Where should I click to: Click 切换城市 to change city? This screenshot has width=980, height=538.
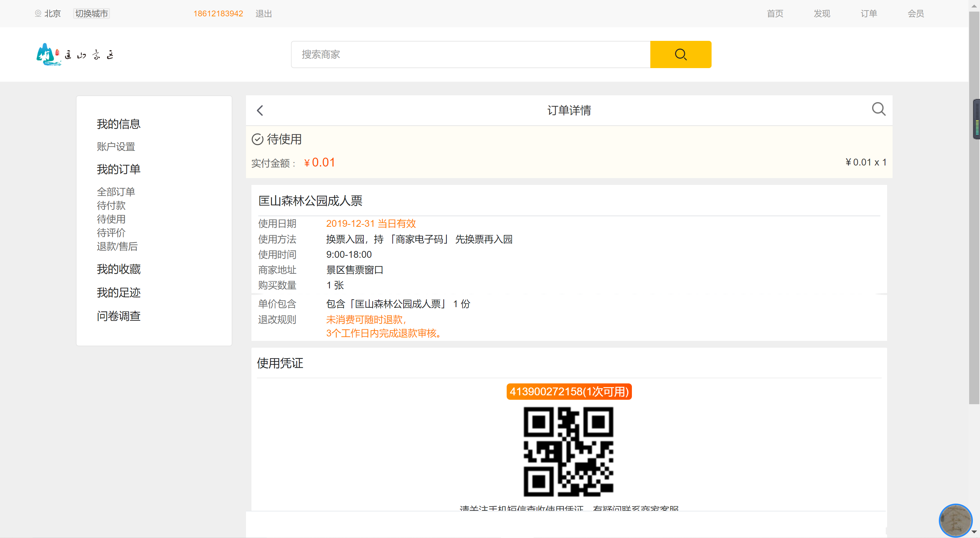[x=91, y=13]
